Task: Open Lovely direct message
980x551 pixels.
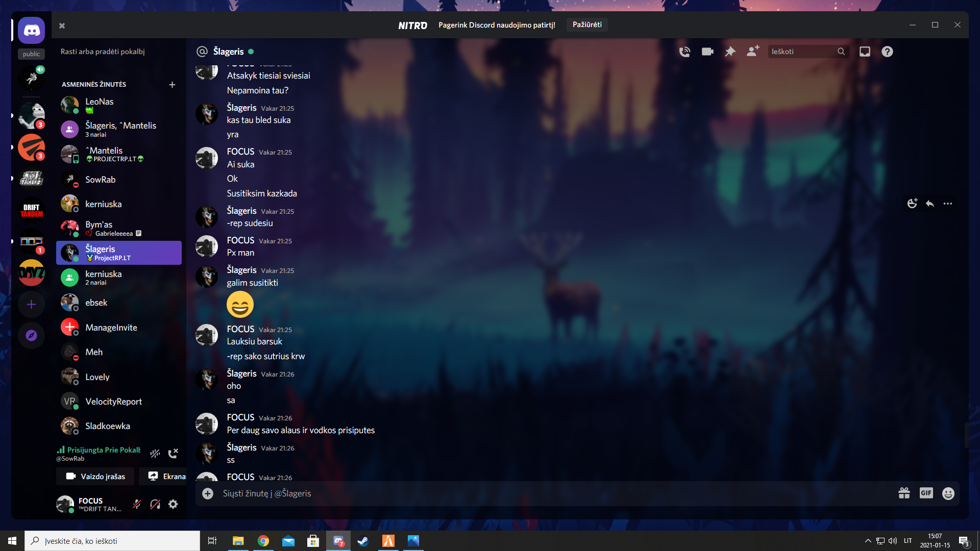Action: [x=119, y=377]
